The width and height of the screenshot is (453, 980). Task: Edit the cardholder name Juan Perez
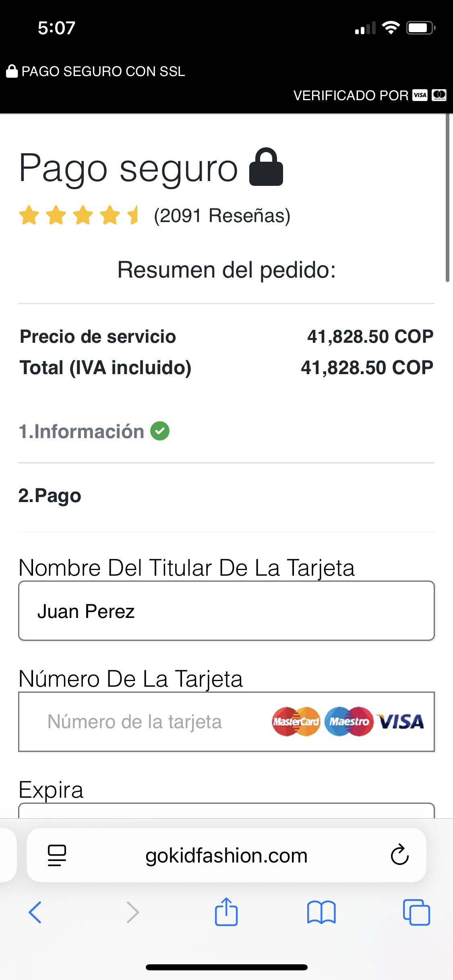tap(226, 611)
